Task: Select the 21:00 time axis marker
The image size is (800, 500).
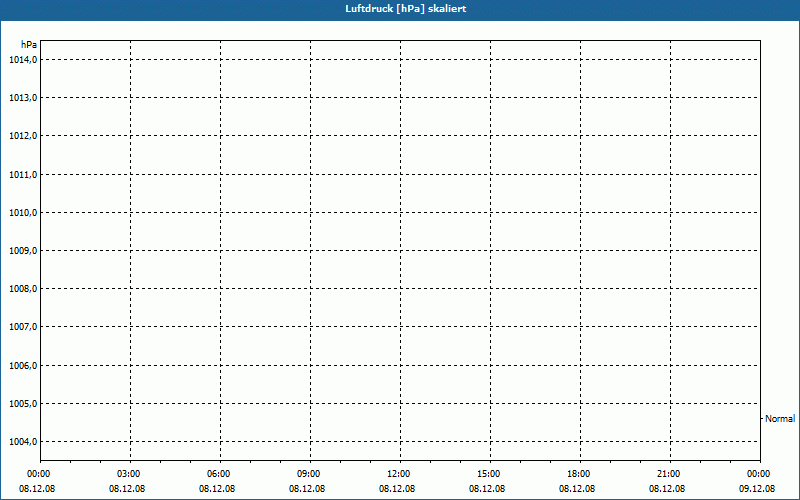Action: click(x=669, y=474)
